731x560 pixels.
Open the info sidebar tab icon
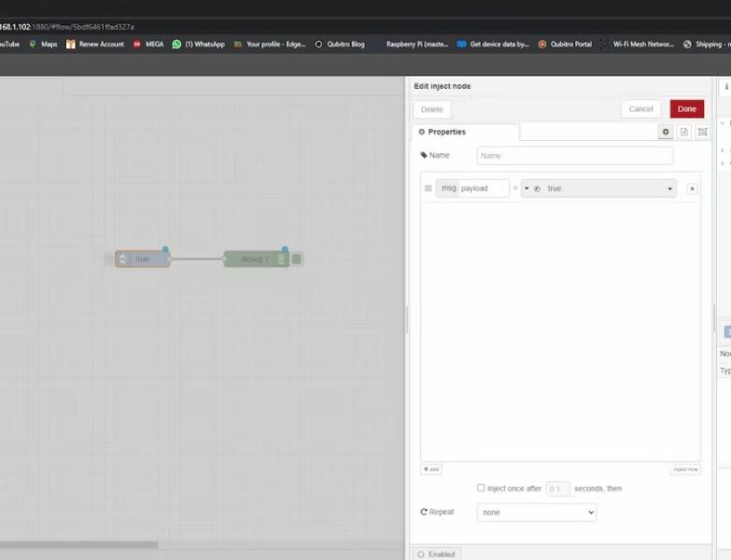(726, 86)
